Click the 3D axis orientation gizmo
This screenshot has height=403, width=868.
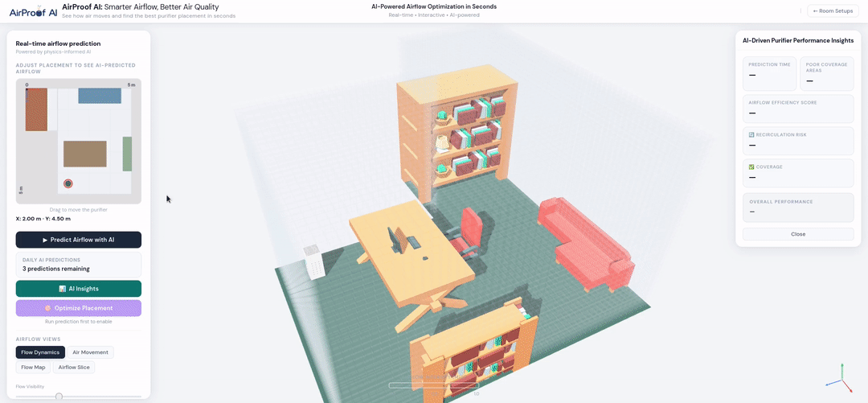coord(841,379)
